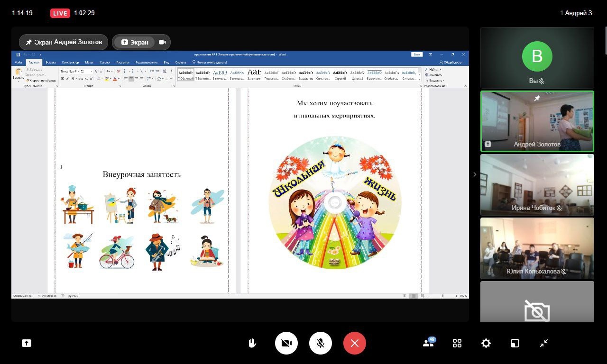Exit fullscreen with the shrink arrows icon
Screen dimensions: 607x364
point(544,343)
